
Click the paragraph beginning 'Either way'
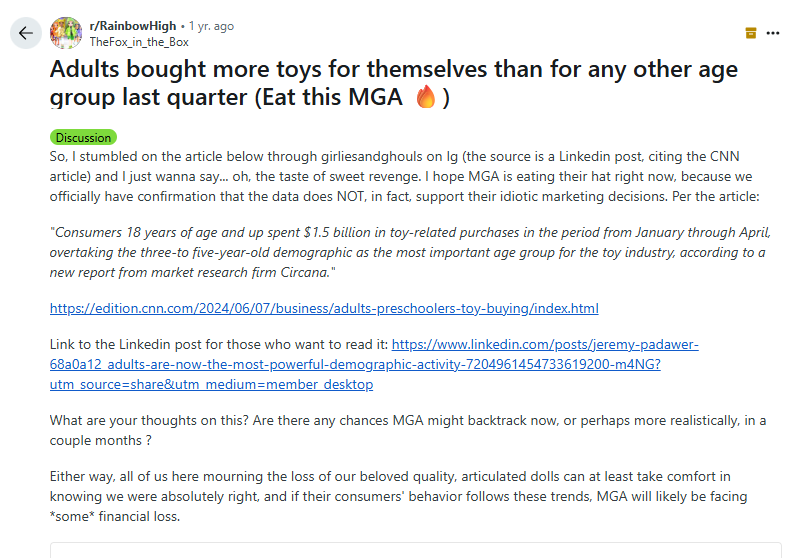coord(398,496)
